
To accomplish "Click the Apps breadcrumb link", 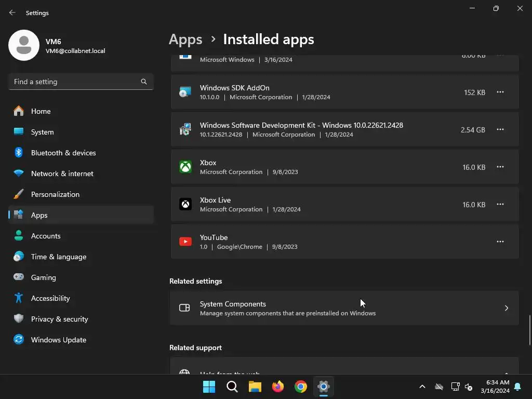I will point(185,39).
